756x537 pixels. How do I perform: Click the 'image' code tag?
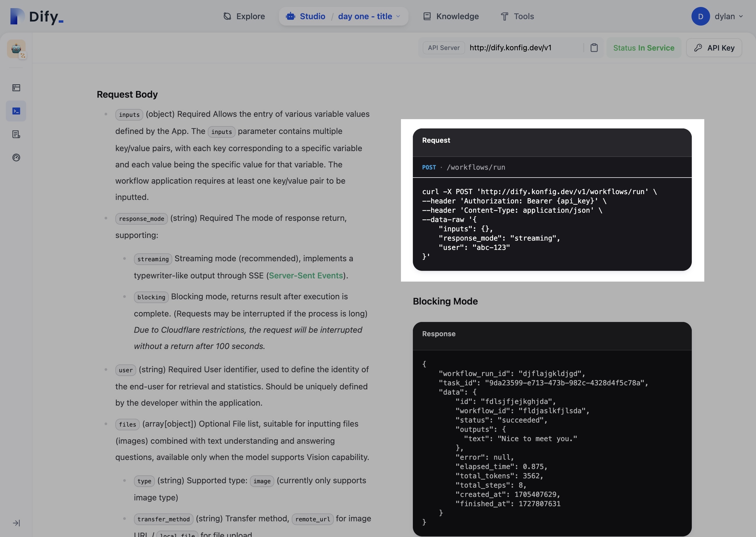(x=262, y=481)
